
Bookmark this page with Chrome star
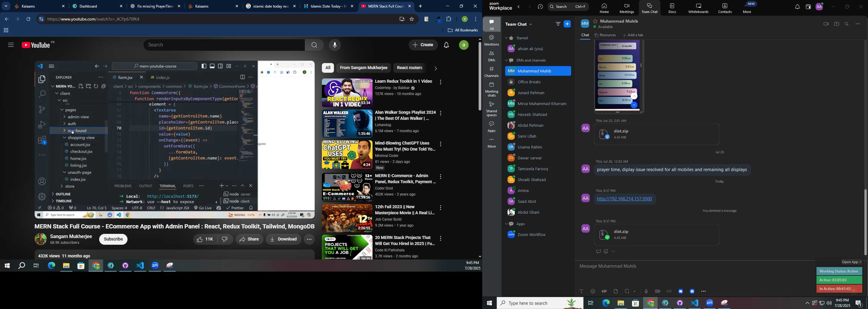coord(412,19)
